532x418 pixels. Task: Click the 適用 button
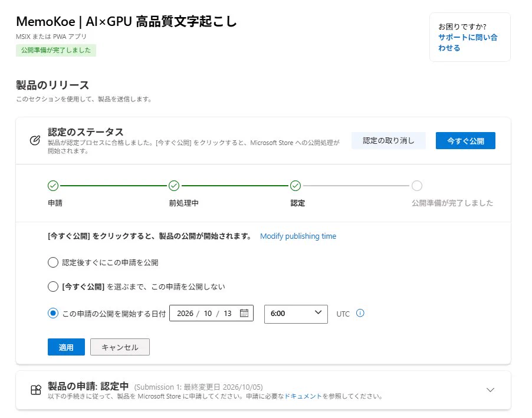pos(66,347)
